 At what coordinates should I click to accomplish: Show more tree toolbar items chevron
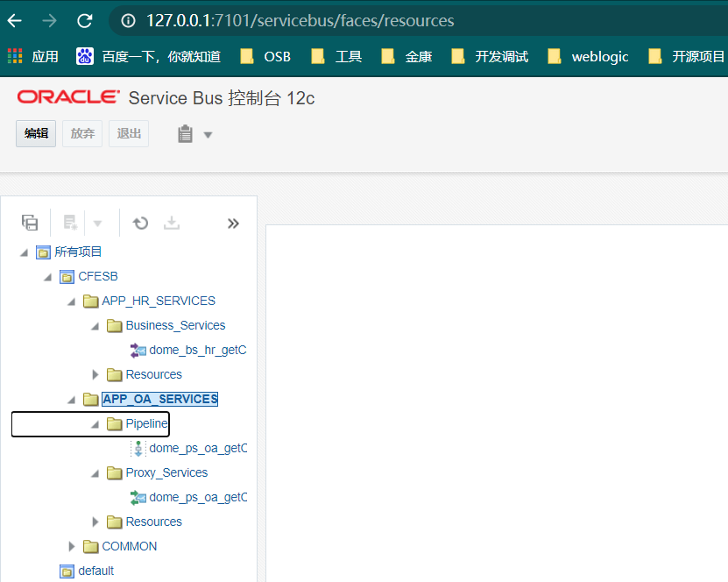[233, 224]
